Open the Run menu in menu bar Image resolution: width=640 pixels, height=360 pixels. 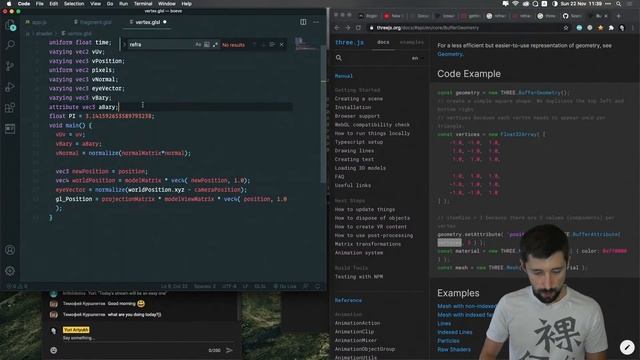click(123, 4)
